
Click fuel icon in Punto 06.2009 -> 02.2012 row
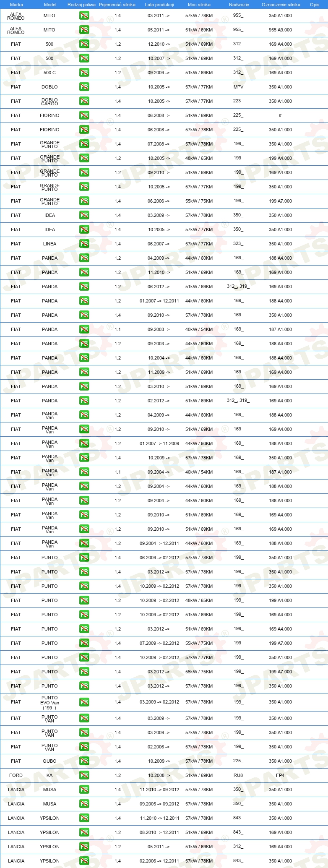(x=84, y=558)
